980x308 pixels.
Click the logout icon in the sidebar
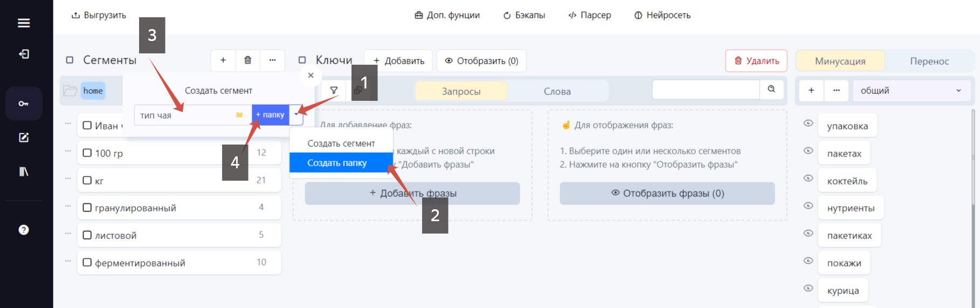point(24,54)
